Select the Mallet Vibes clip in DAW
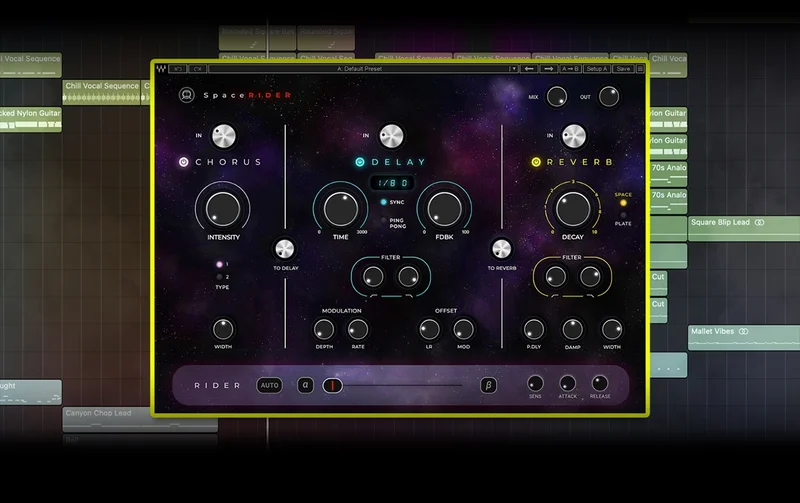This screenshot has width=800, height=503. click(744, 337)
